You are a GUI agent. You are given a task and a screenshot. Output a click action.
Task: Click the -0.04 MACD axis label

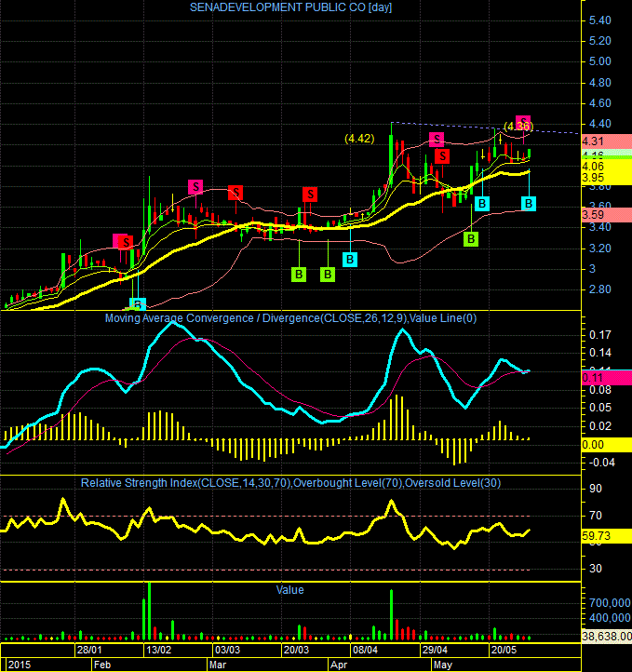click(x=601, y=463)
